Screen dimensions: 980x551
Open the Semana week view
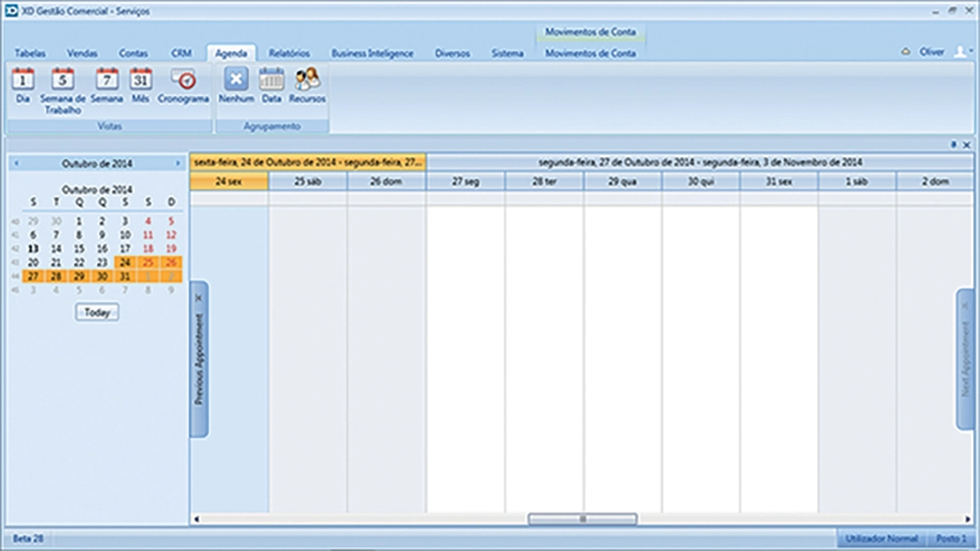(x=107, y=85)
